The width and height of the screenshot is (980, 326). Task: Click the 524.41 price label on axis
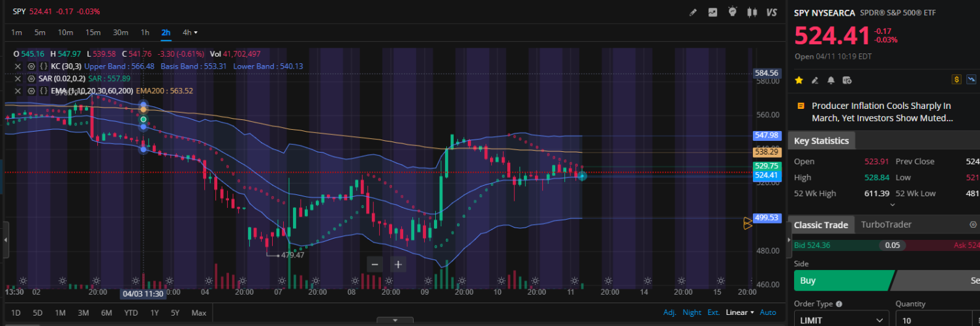point(766,175)
